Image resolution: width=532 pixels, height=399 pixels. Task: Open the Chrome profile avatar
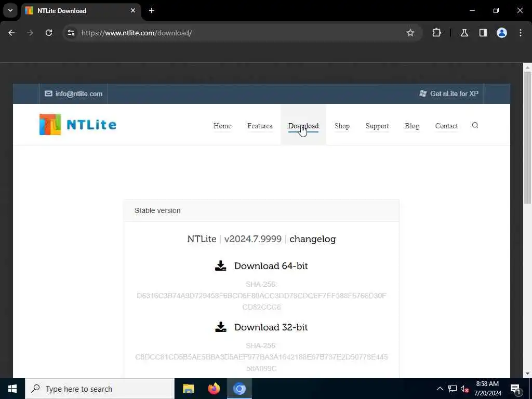point(502,33)
